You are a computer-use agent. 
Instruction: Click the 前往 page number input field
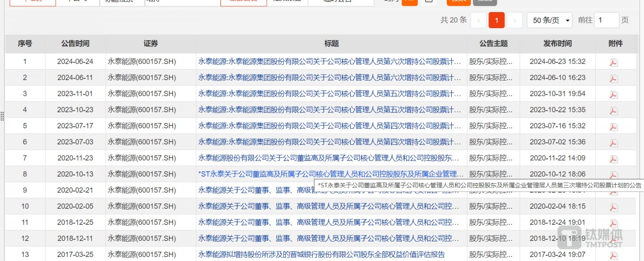click(606, 20)
